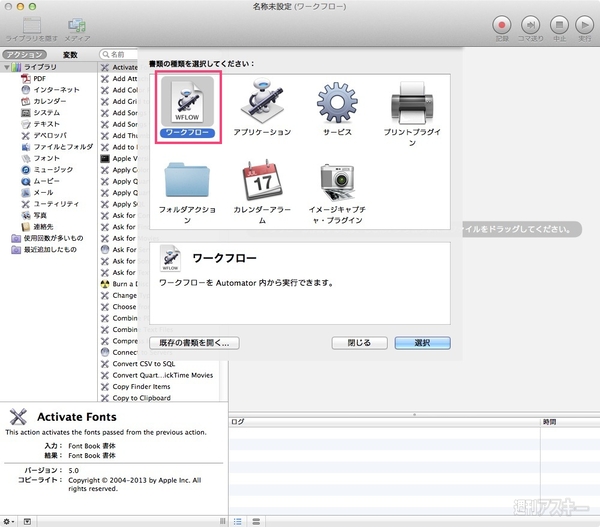Viewport: 600px width, 527px height.
Task: Click the 閉じる button in dialog
Action: coord(359,343)
